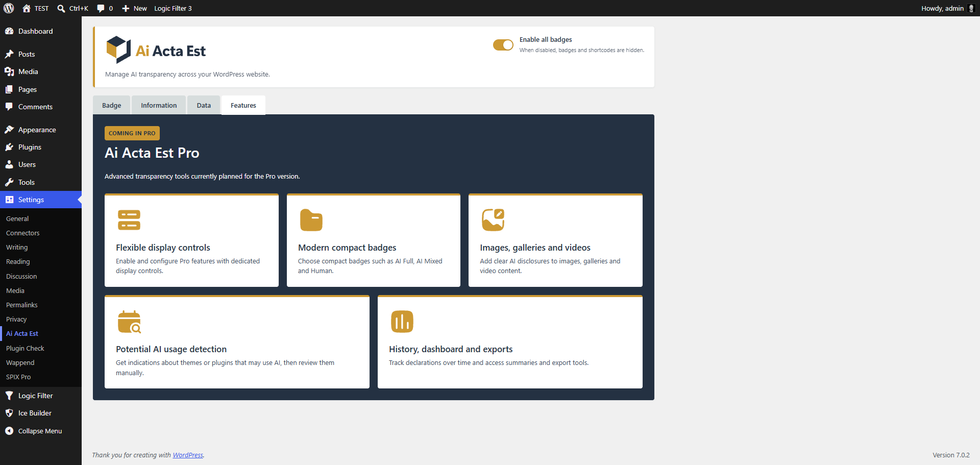Viewport: 980px width, 465px height.
Task: Open the Writing settings page
Action: pos(17,247)
